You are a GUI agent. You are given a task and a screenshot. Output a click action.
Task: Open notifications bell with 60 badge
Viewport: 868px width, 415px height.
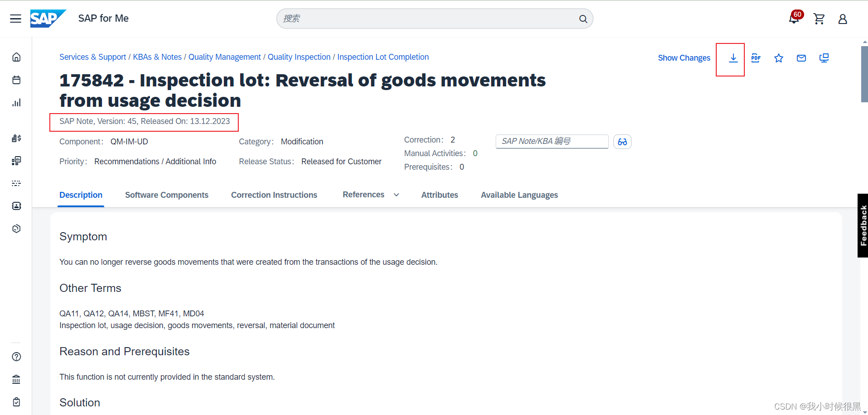(795, 18)
